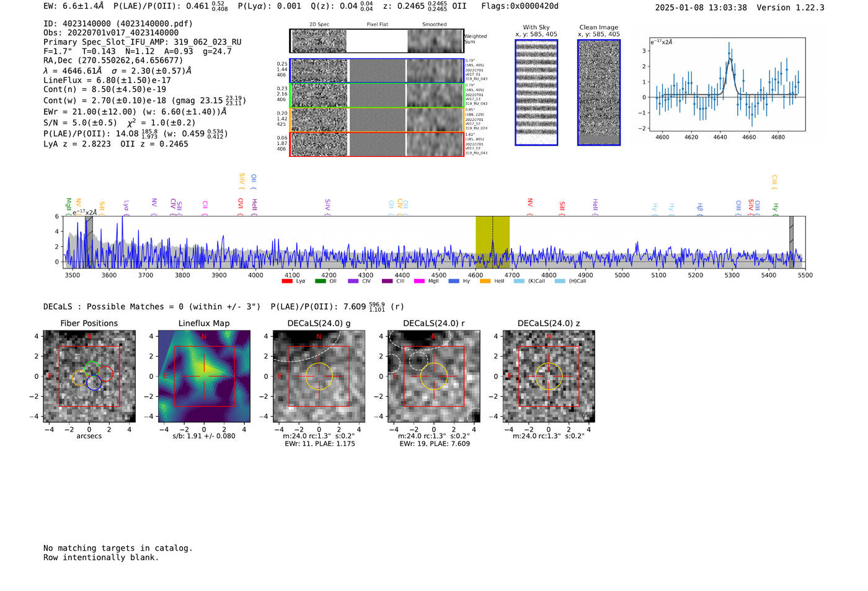Click the 'No matching targets in catalog.' text
This screenshot has height=591, width=868.
pyautogui.click(x=118, y=548)
